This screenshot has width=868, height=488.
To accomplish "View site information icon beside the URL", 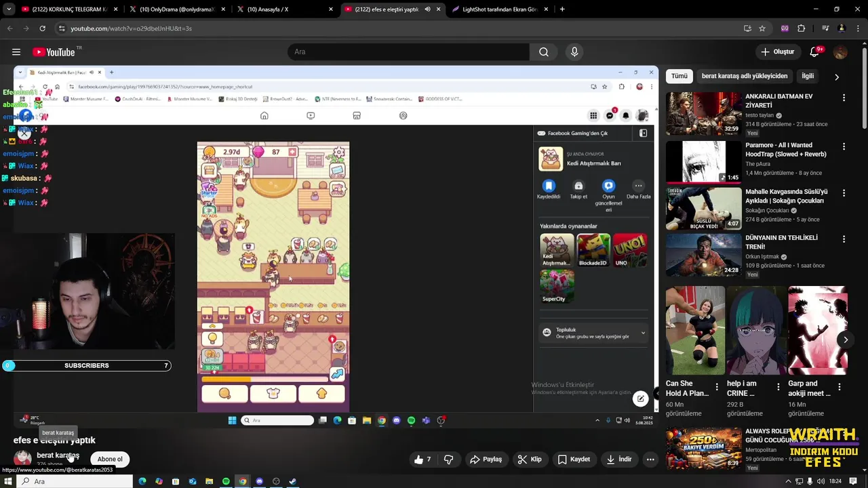I will click(62, 28).
